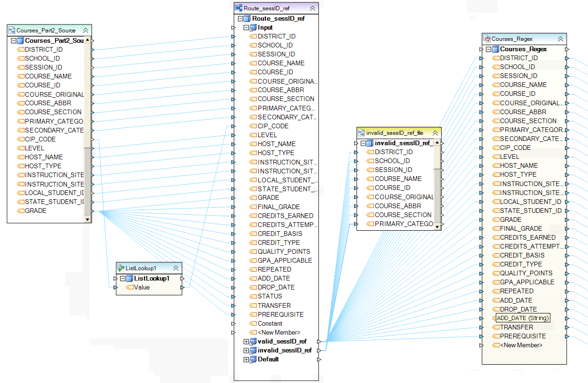The height and width of the screenshot is (383, 588).
Task: Collapse the Route_sessID_ref root tree node
Action: pos(241,19)
